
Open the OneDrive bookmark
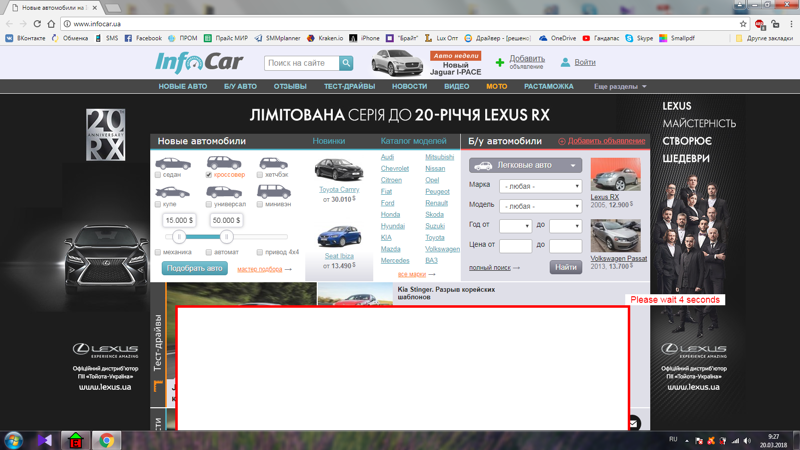pyautogui.click(x=558, y=38)
